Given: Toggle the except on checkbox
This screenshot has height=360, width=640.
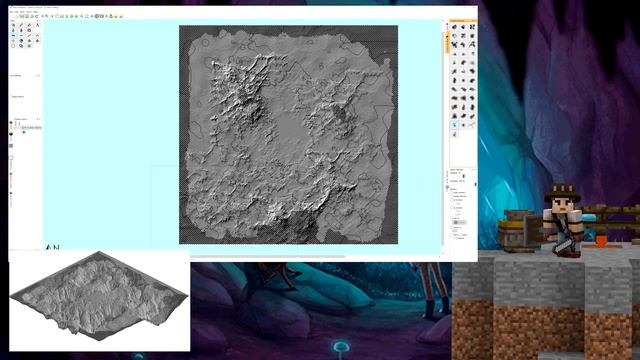Looking at the screenshot, I should tap(451, 227).
